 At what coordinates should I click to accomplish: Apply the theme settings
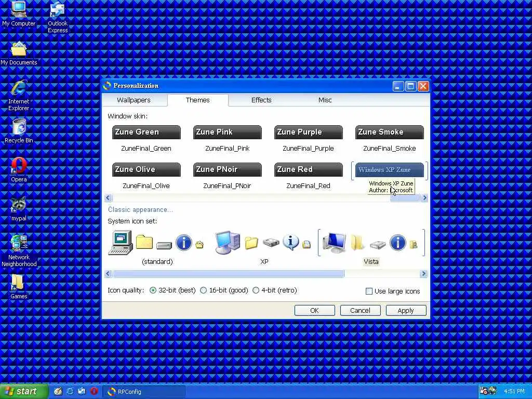pyautogui.click(x=406, y=311)
